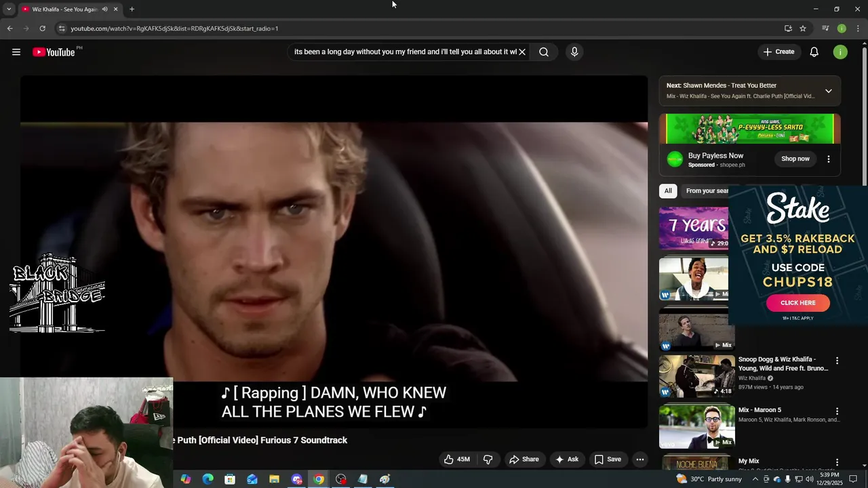Close the Wiz Khalifa browser tab
This screenshot has width=868, height=488.
pos(115,9)
